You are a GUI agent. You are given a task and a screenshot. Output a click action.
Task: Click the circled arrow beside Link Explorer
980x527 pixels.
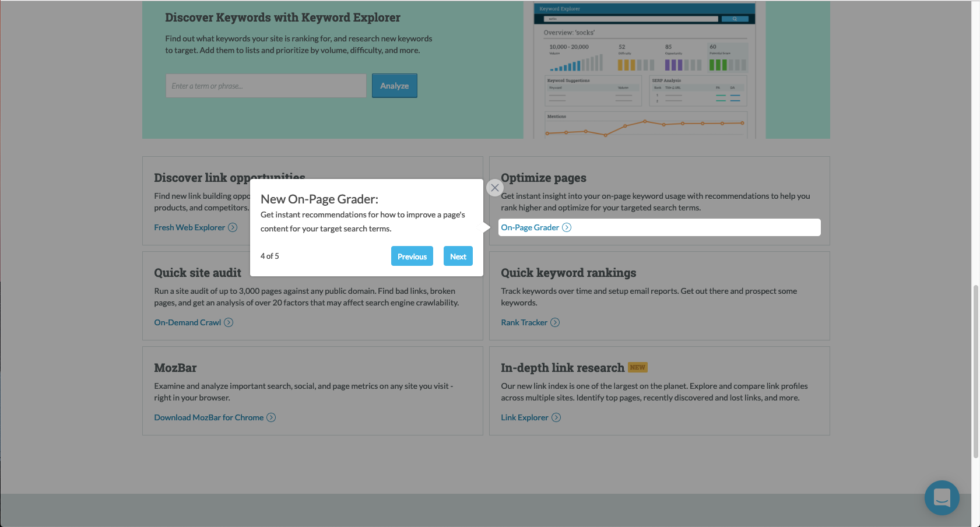tap(556, 417)
